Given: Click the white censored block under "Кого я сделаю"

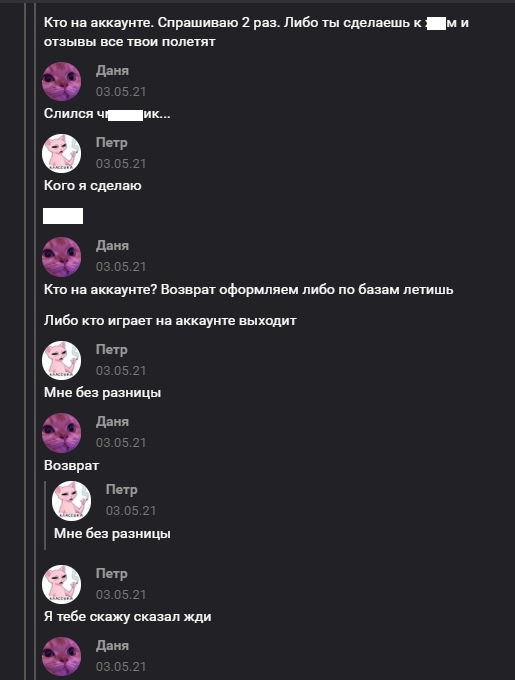Looking at the screenshot, I should (x=63, y=216).
